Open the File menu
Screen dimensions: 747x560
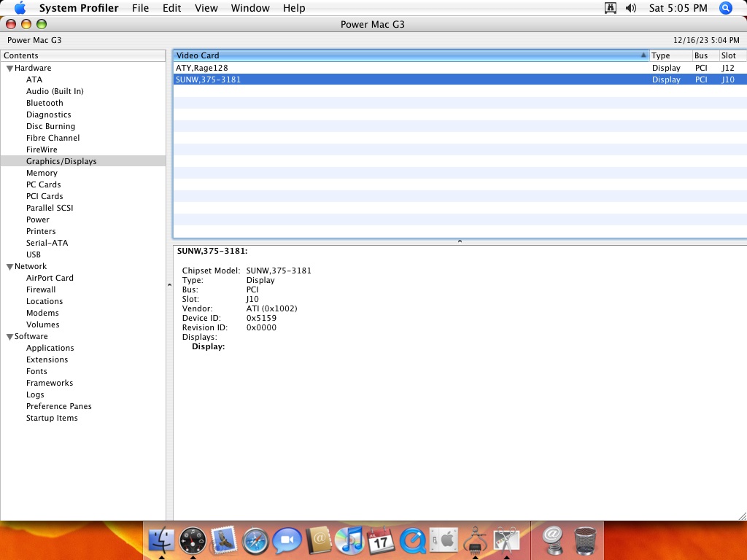pos(141,8)
